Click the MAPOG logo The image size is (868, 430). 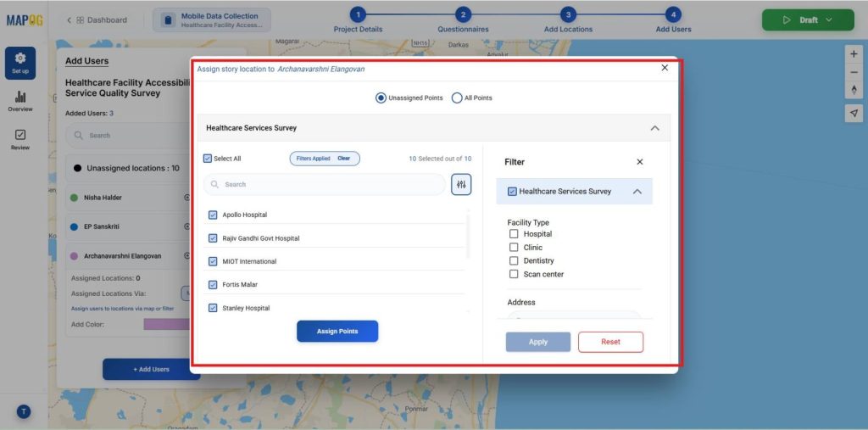tap(25, 20)
